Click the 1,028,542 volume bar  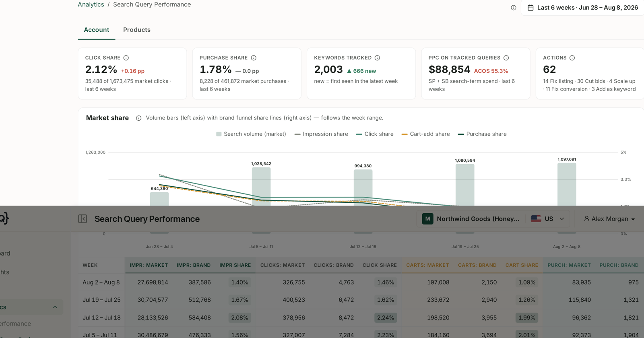click(261, 186)
